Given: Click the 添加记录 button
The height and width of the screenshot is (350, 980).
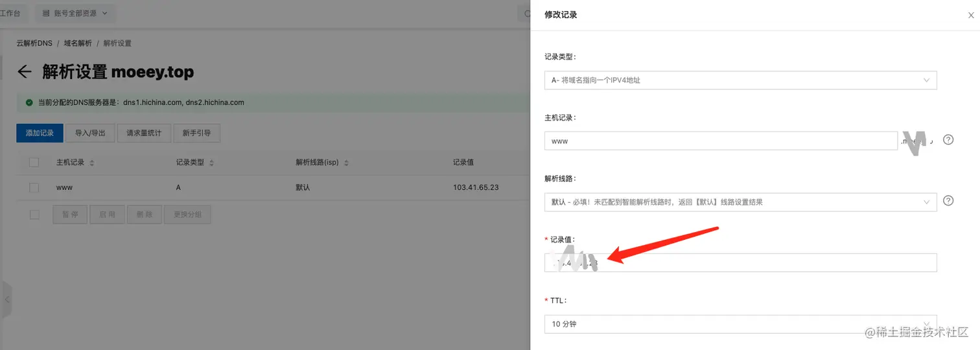Looking at the screenshot, I should point(40,133).
